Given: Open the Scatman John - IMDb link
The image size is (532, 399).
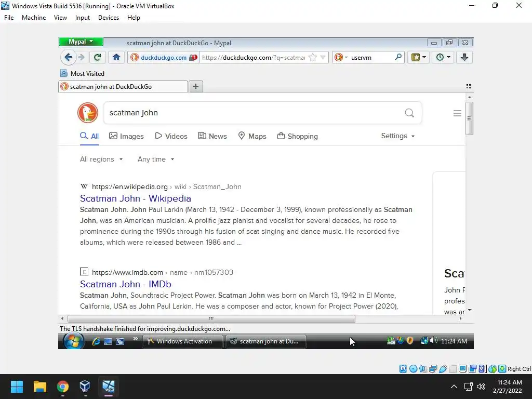Looking at the screenshot, I should (126, 284).
